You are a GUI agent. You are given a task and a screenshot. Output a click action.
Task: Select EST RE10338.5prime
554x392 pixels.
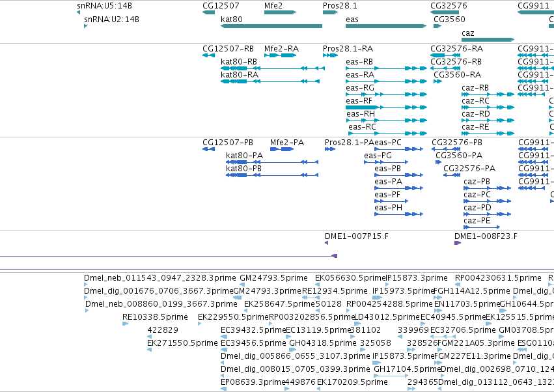pos(155,317)
